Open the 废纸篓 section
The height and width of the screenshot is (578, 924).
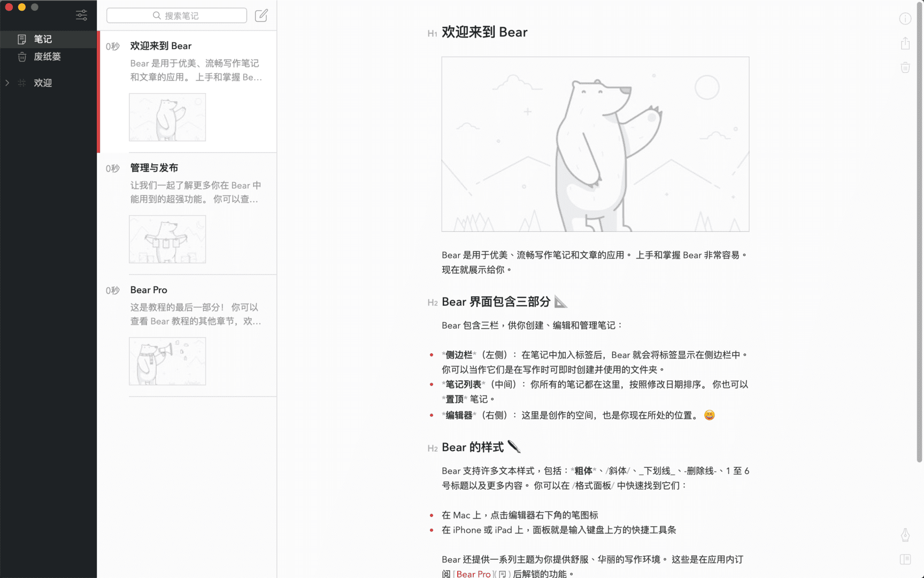pos(48,57)
